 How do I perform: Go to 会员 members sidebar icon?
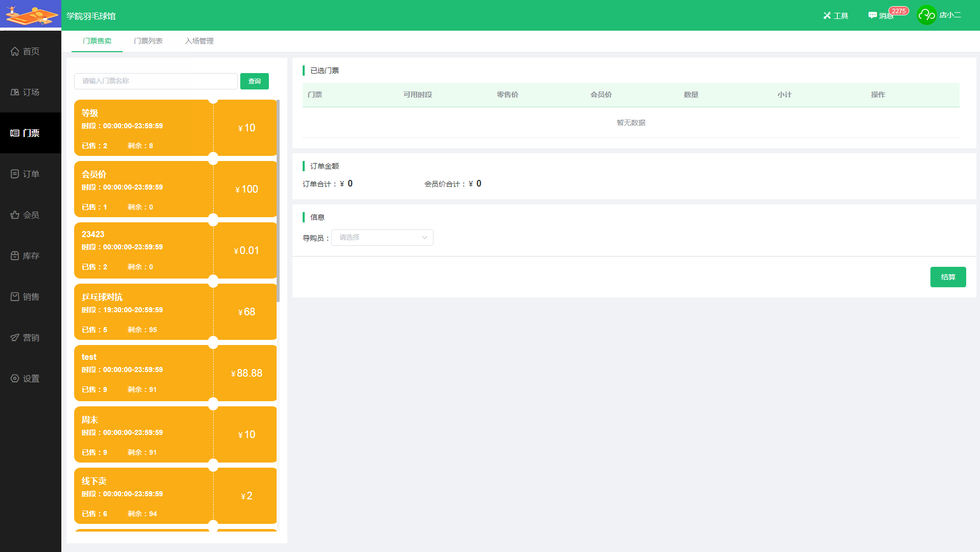[15, 215]
